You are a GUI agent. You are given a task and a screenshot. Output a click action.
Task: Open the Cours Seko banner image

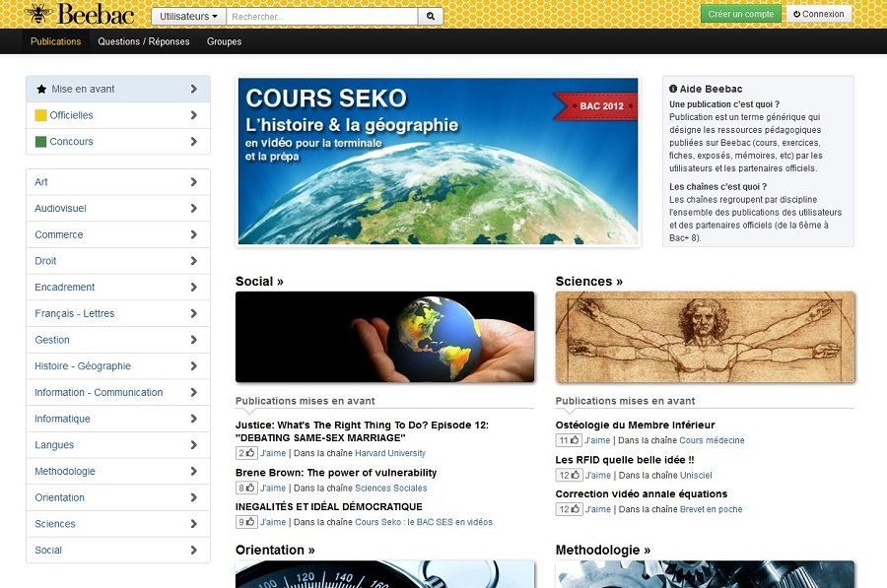coord(438,162)
